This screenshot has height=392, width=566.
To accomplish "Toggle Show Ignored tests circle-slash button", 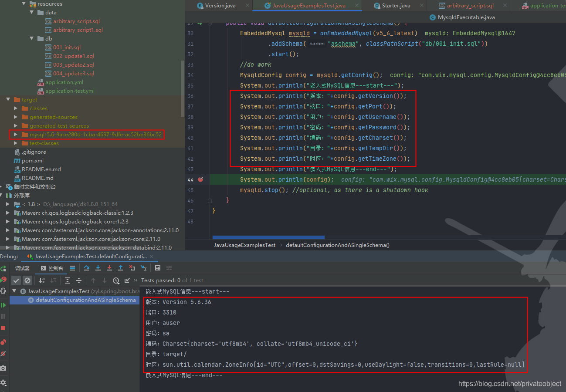I will (x=27, y=280).
